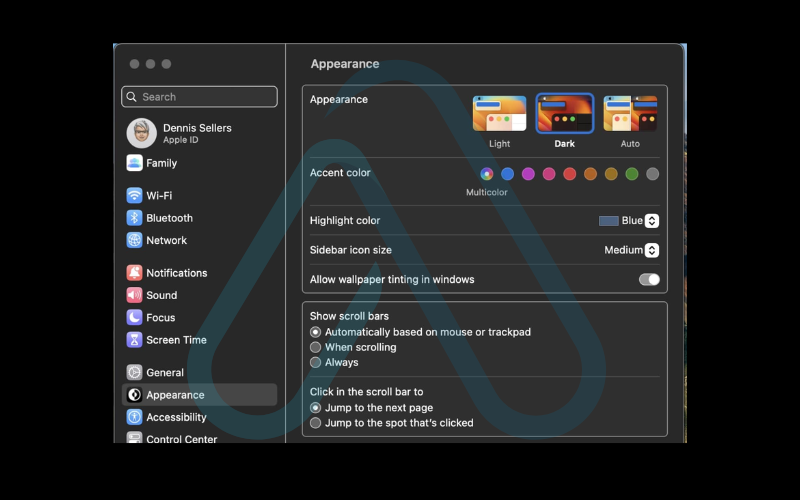Select the Light appearance thumbnail
Screen dimensions: 800x500
[x=499, y=114]
